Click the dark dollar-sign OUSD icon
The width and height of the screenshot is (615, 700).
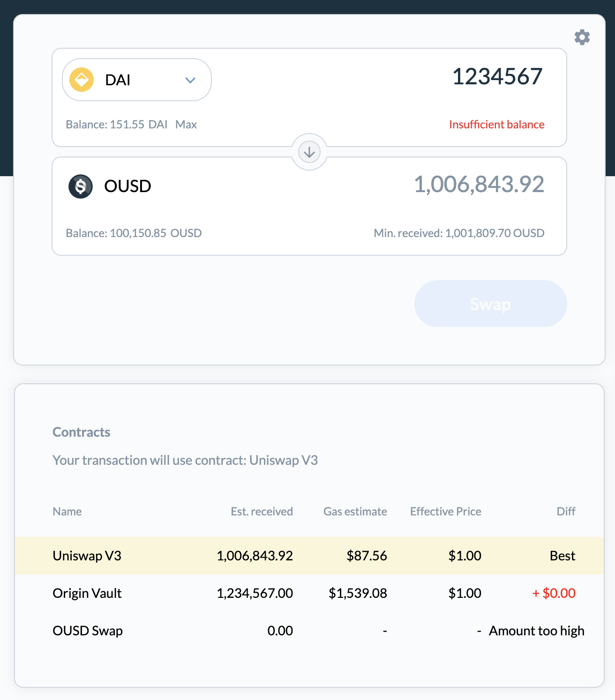coord(81,186)
